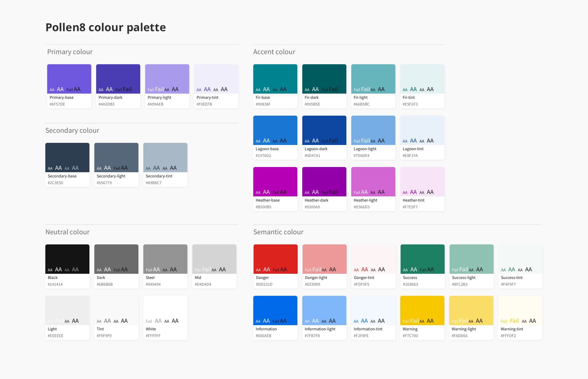The image size is (588, 379).
Task: Click the Lagoon-dark blue swatch
Action: pos(324,130)
